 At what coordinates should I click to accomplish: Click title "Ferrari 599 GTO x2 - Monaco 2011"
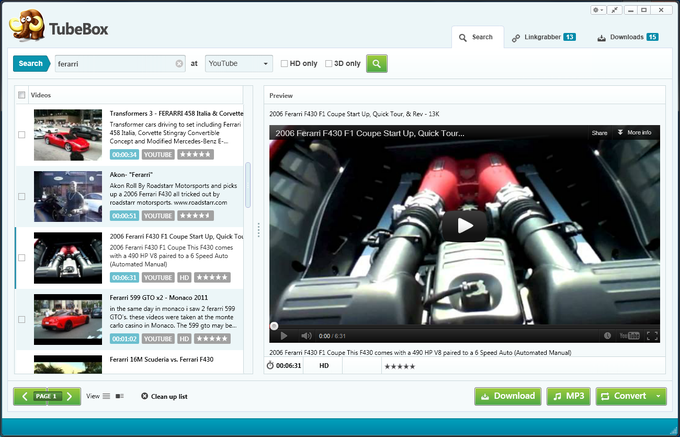click(x=159, y=298)
